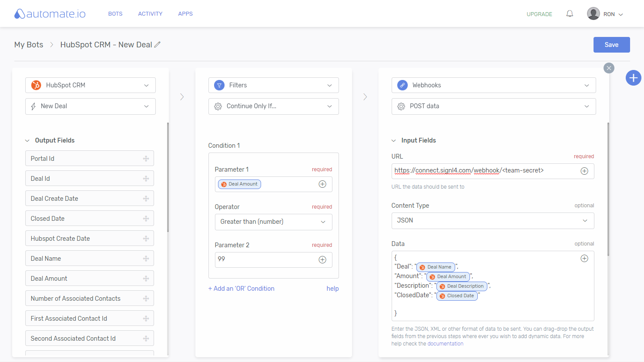
Task: Click arrow between HubSpot and Filters steps
Action: [182, 97]
